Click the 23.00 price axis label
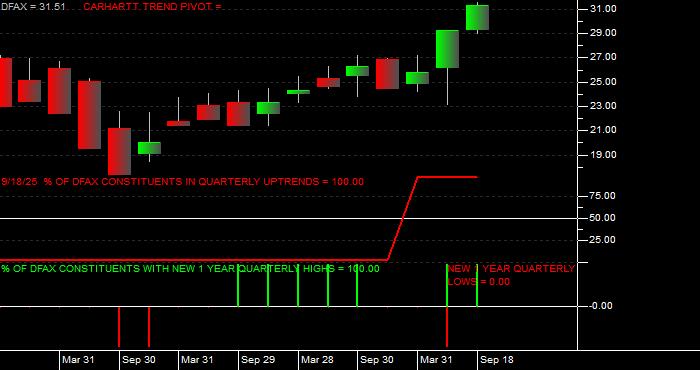This screenshot has height=370, width=700. 603,106
